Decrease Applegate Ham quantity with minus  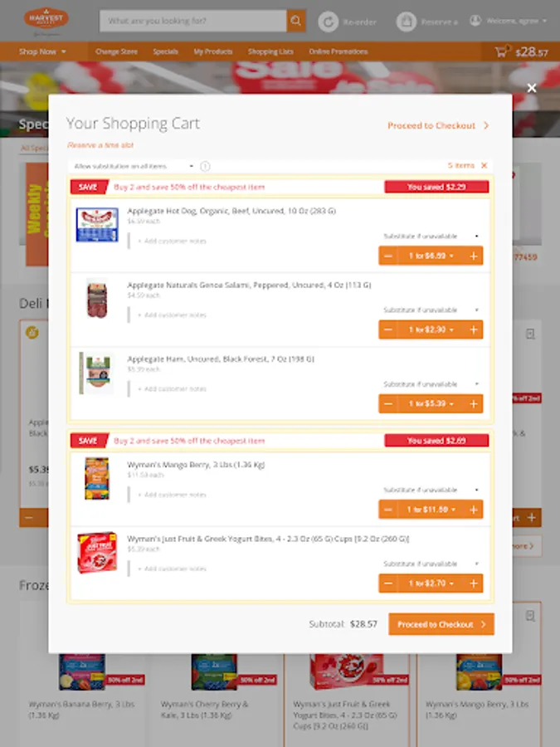click(388, 404)
